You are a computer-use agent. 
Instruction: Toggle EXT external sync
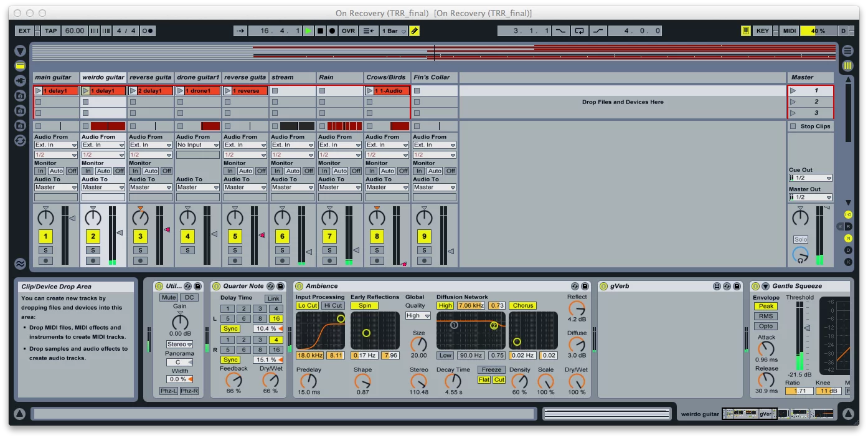[24, 30]
